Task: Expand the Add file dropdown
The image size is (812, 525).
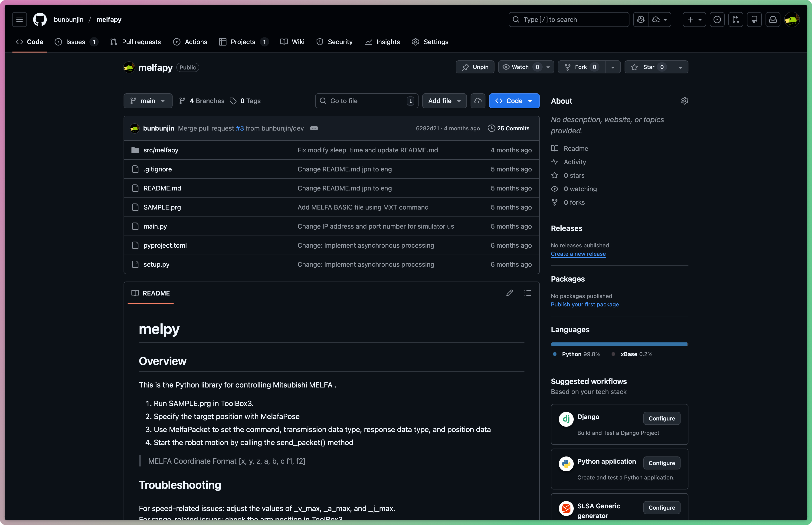Action: (444, 101)
